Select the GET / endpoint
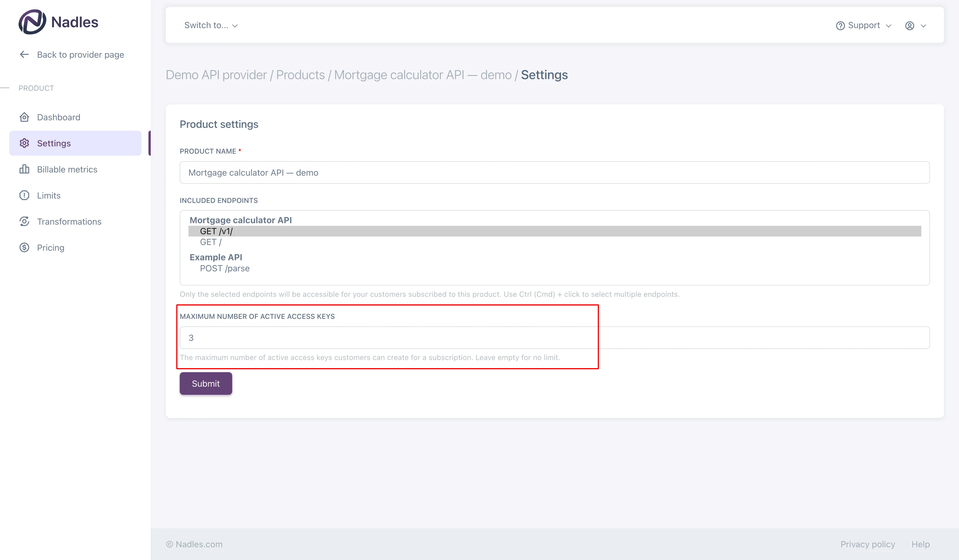The image size is (959, 560). pos(555,242)
